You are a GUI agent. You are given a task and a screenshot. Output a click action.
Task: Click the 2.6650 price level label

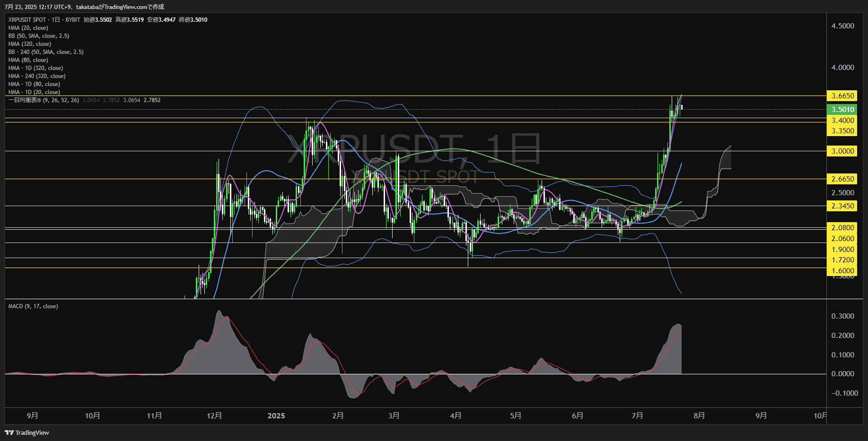[842, 179]
